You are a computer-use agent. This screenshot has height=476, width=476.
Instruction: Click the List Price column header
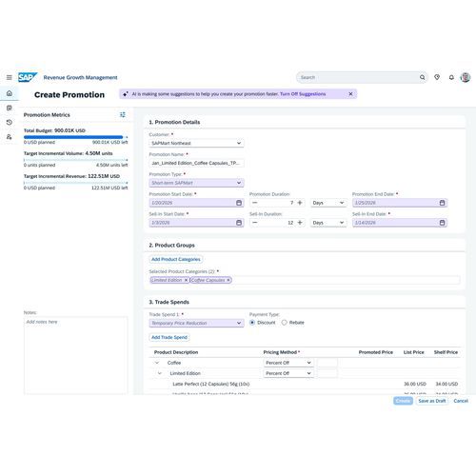413,352
